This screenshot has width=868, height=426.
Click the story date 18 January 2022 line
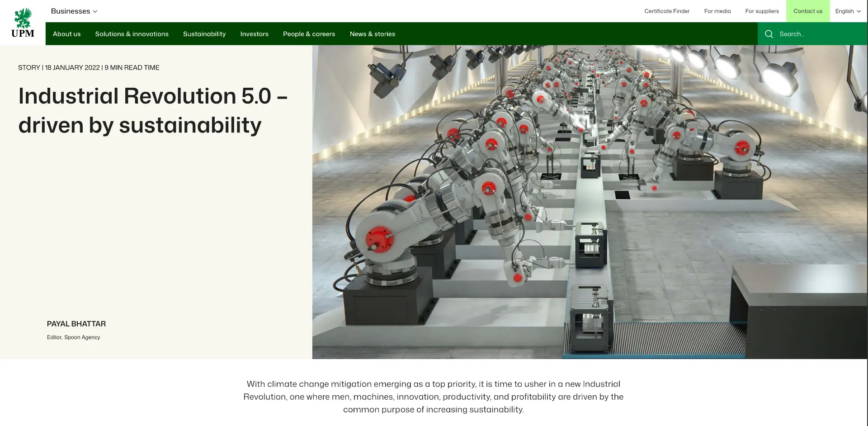point(89,67)
